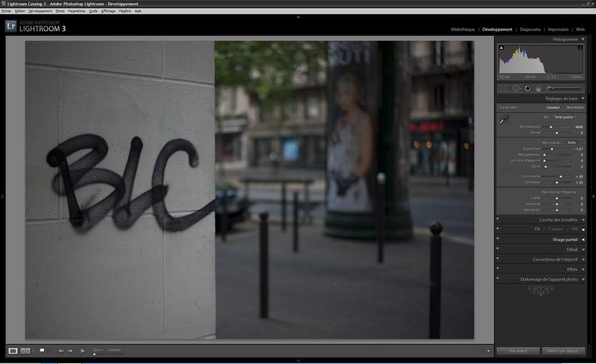Open the Affichage menu
This screenshot has height=364, width=596.
point(108,11)
